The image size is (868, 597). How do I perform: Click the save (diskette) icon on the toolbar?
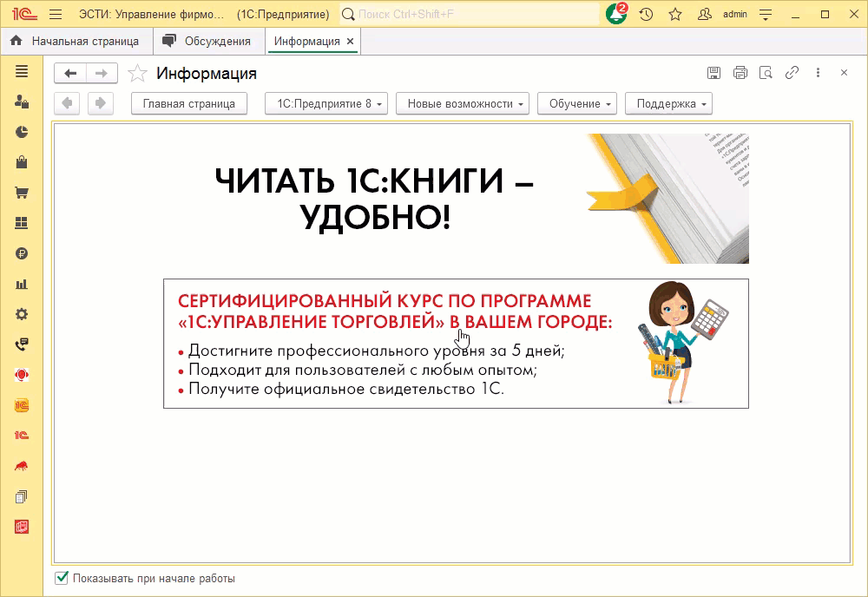713,73
